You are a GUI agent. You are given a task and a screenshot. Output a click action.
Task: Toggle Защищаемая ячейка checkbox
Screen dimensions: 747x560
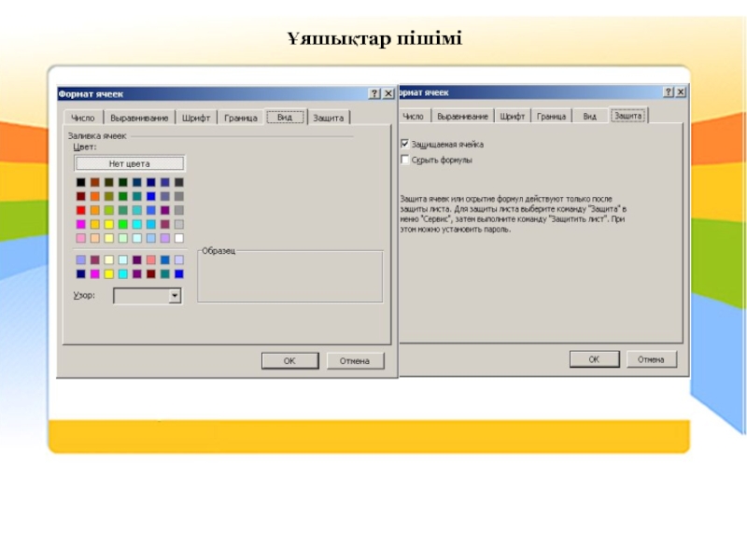coord(405,144)
